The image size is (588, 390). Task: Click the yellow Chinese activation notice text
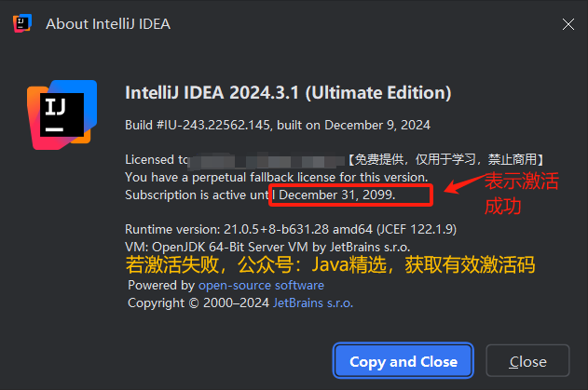[331, 265]
